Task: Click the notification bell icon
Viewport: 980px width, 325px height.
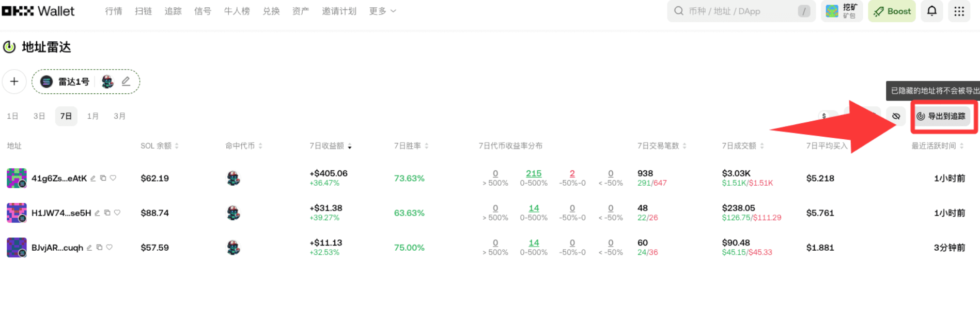Action: click(931, 11)
